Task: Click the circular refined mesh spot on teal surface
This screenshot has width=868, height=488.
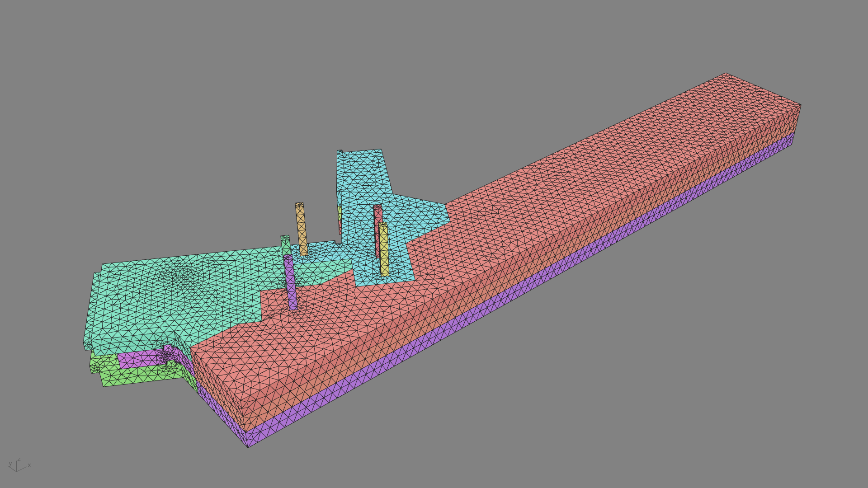Action: pyautogui.click(x=180, y=274)
